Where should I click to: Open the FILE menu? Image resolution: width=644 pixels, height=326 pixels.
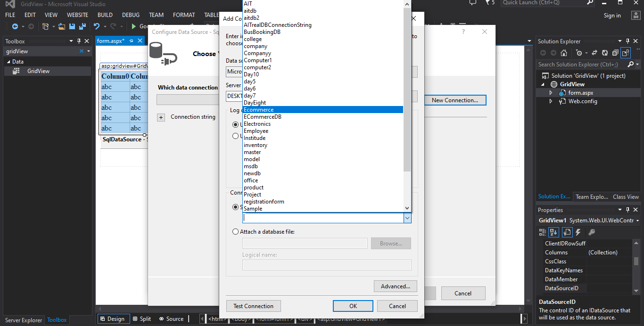click(10, 15)
